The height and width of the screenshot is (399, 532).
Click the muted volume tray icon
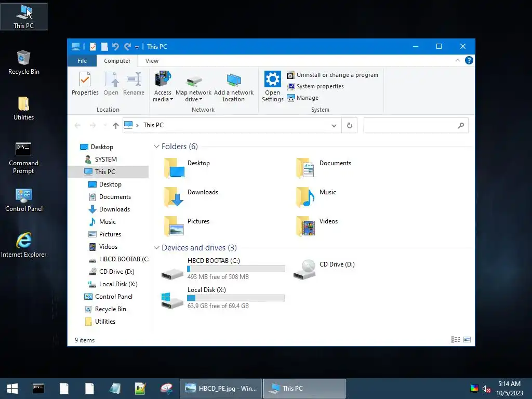click(x=486, y=389)
